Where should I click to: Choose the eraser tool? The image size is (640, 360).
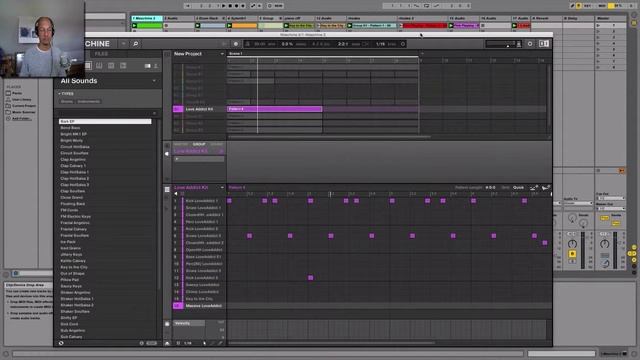click(220, 343)
